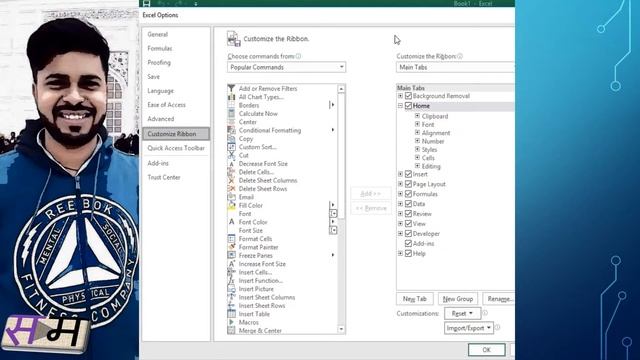Click the Fill Color bucket icon
Image resolution: width=640 pixels, height=360 pixels.
(231, 205)
